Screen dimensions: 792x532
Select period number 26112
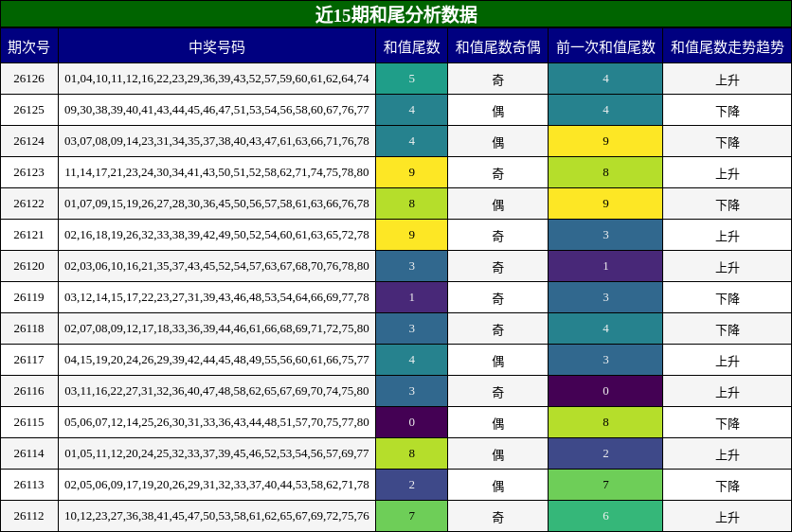(28, 516)
